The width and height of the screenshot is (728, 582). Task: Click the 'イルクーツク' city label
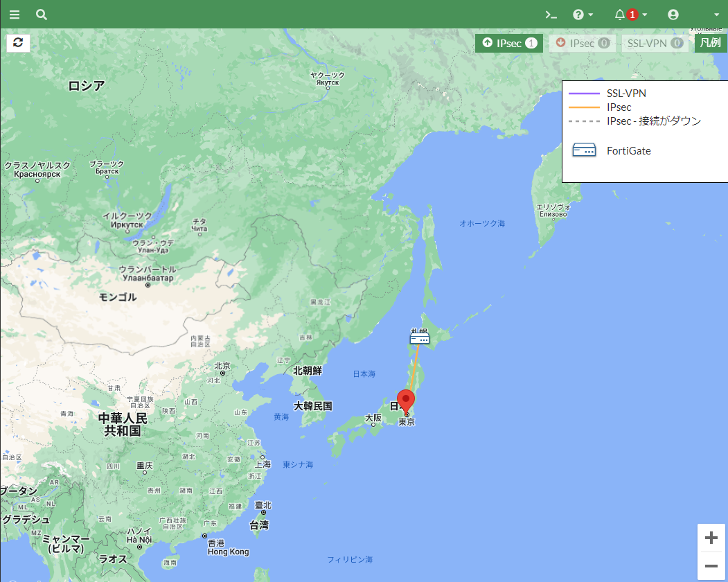click(127, 216)
